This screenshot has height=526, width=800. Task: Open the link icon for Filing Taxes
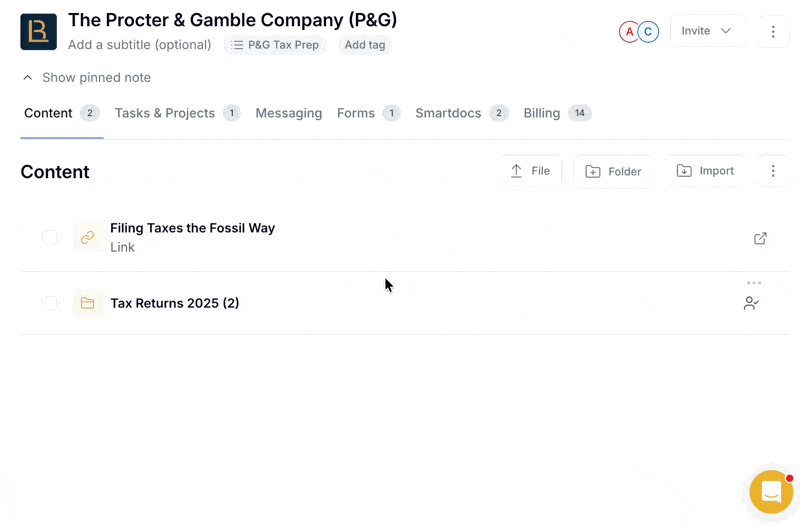[88, 237]
